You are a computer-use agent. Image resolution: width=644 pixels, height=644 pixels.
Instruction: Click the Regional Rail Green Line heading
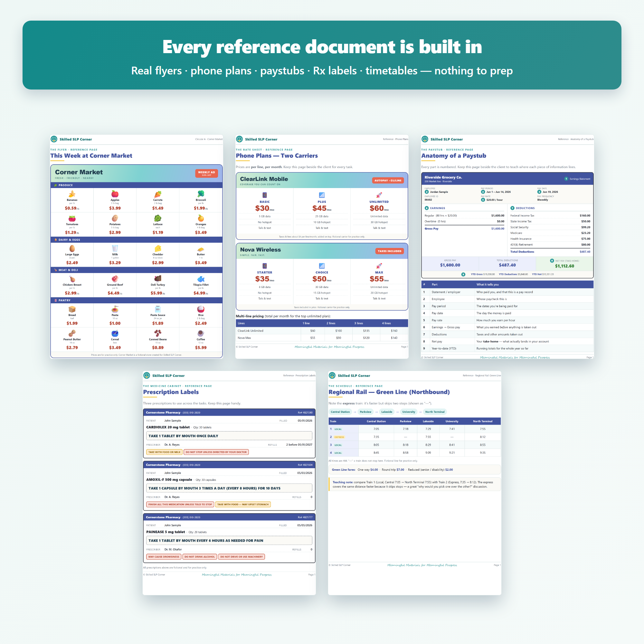[x=389, y=392]
